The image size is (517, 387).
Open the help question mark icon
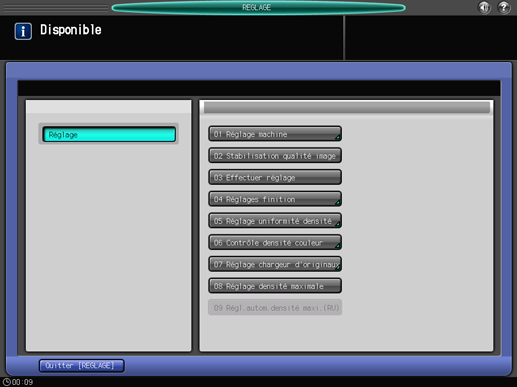click(504, 7)
